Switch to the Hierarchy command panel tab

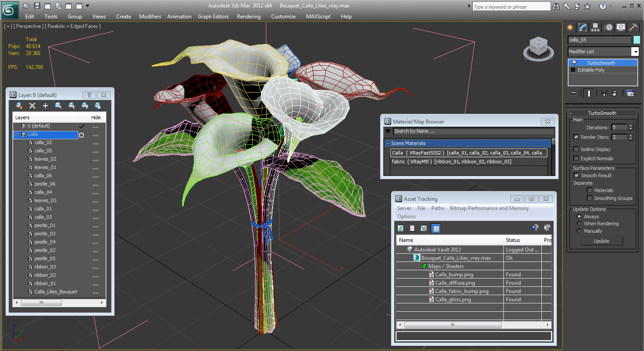pyautogui.click(x=596, y=28)
